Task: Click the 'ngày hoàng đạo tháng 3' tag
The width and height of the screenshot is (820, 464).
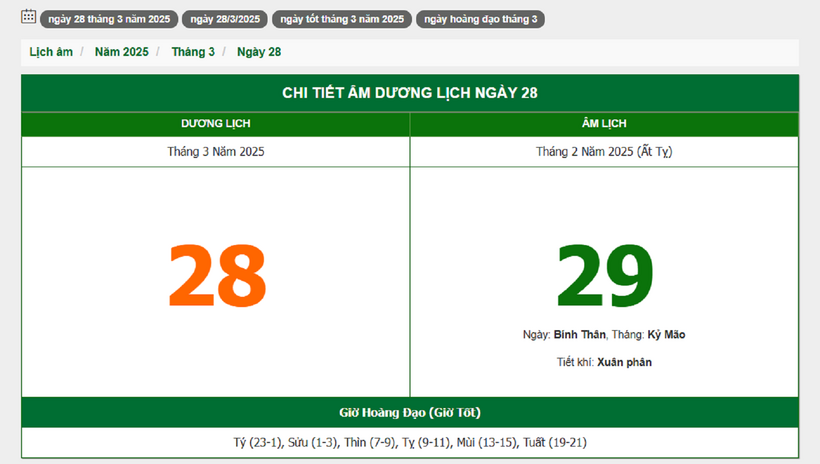Action: [480, 19]
